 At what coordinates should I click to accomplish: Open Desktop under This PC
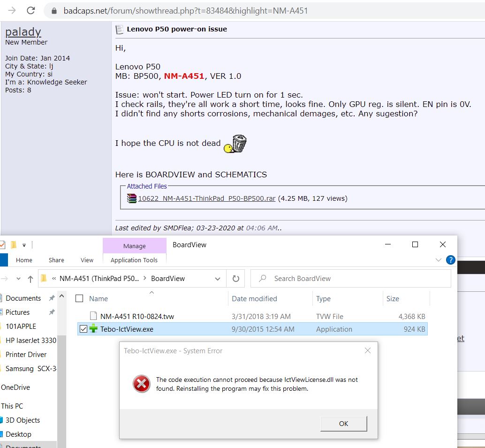[x=19, y=434]
